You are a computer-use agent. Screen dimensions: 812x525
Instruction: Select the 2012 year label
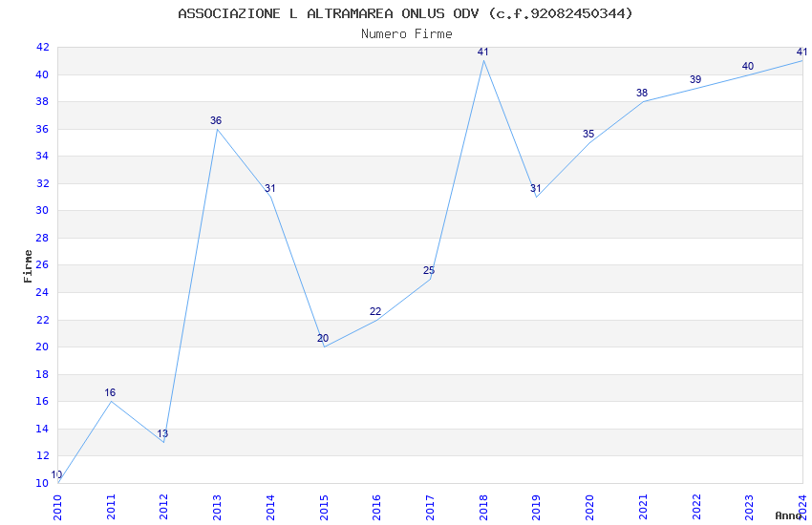click(163, 507)
